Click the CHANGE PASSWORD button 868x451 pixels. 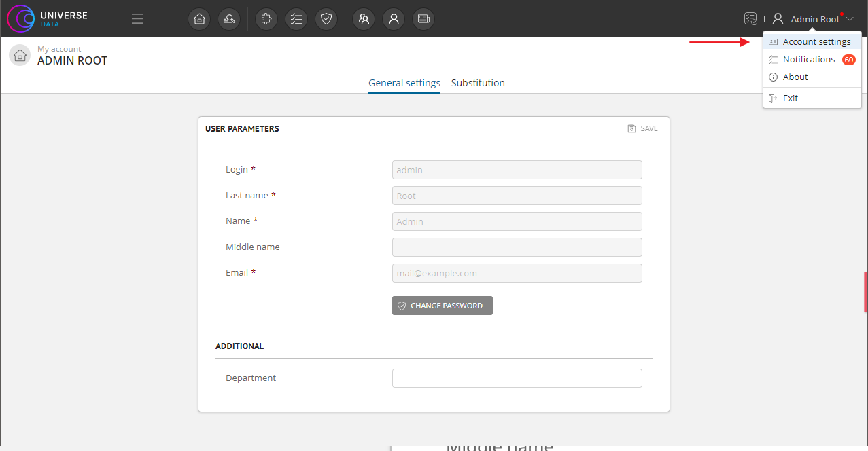pos(442,306)
